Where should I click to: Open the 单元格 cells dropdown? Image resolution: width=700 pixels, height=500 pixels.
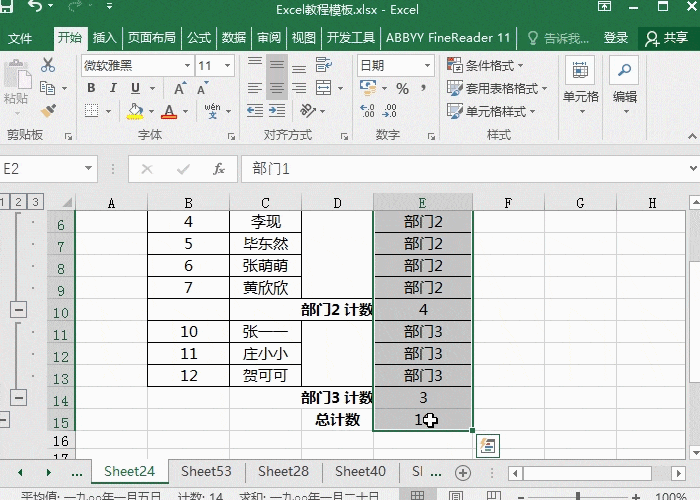(x=580, y=85)
